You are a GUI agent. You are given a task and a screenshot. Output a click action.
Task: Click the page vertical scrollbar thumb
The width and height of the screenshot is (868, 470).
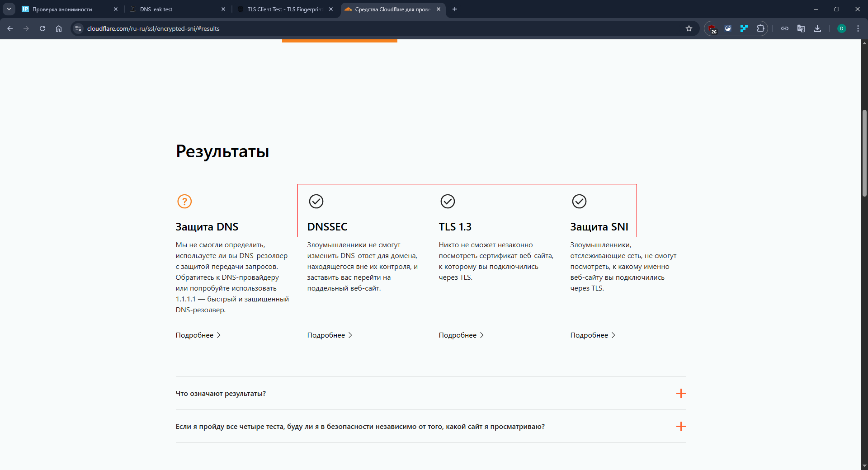tap(864, 154)
